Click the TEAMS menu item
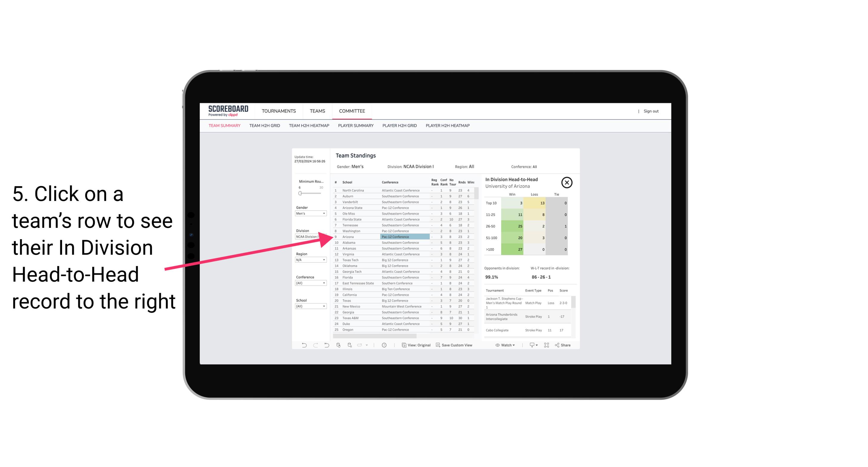The image size is (868, 467). coord(317,110)
